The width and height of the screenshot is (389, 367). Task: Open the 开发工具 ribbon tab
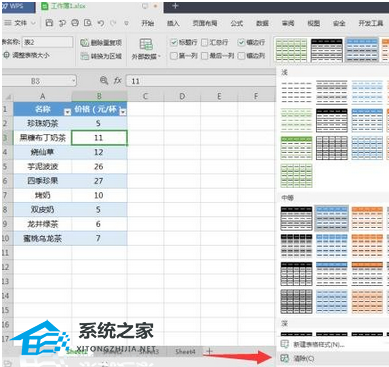point(371,23)
